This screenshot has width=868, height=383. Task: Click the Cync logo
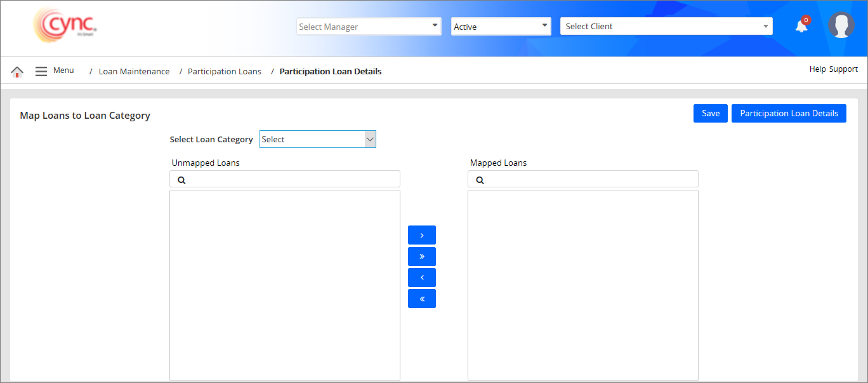click(65, 26)
